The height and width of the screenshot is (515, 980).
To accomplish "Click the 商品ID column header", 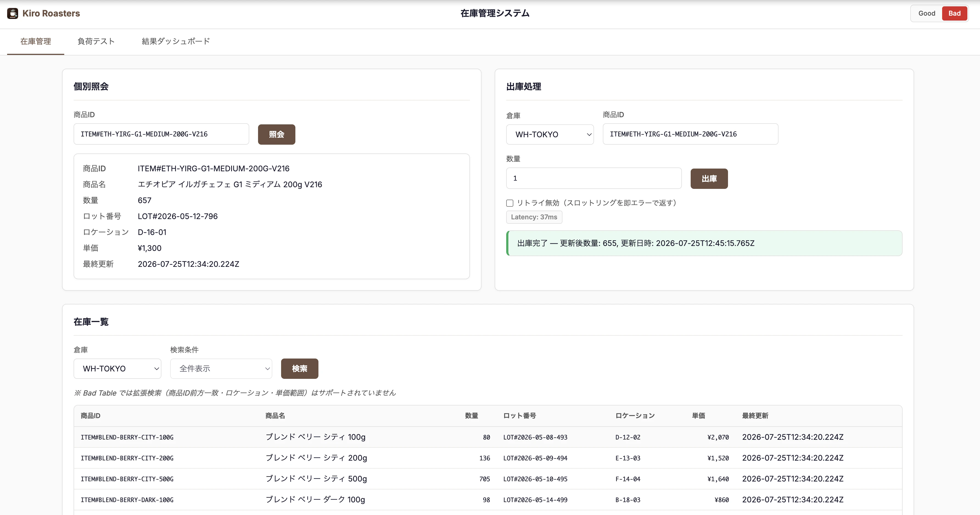I will (x=91, y=416).
